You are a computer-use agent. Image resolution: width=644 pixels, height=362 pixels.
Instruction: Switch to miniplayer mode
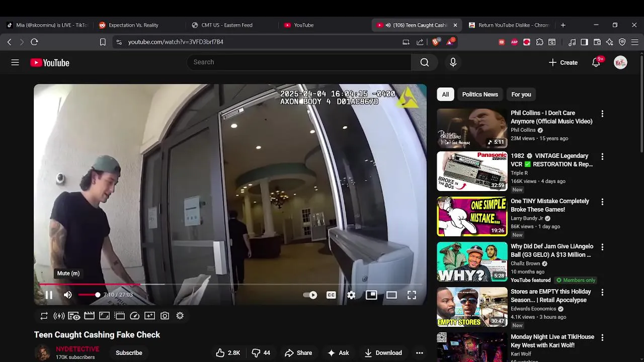(371, 295)
